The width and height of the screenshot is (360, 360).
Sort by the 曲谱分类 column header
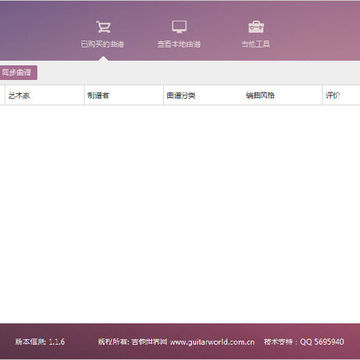[x=203, y=95]
